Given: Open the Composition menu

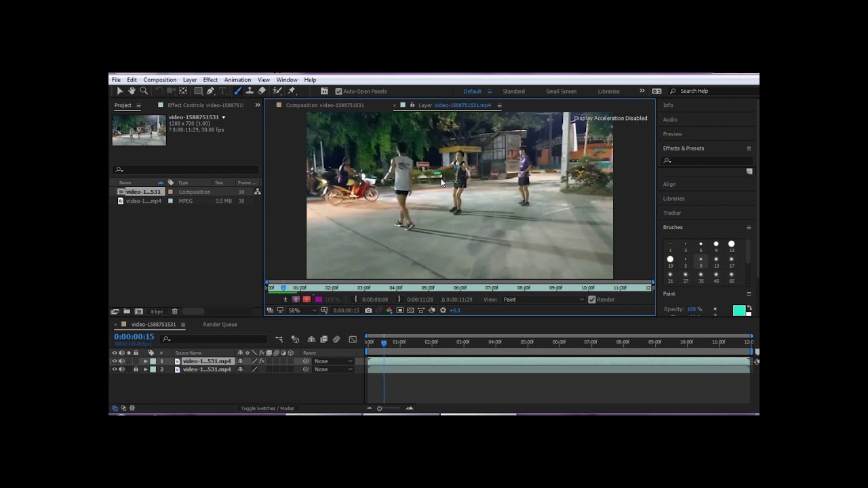Looking at the screenshot, I should 160,80.
